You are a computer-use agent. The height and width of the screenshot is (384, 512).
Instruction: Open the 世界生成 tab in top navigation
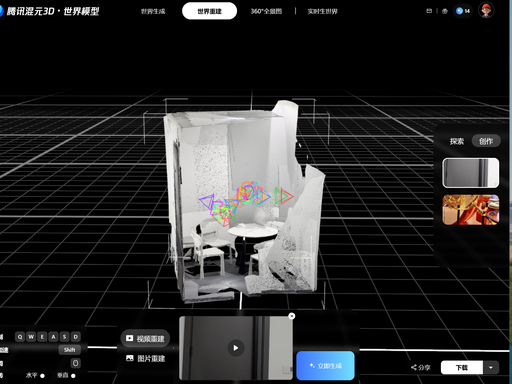coord(153,11)
